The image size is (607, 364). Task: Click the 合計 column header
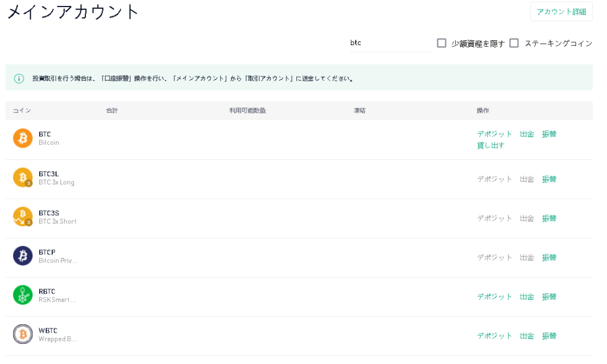tap(112, 110)
